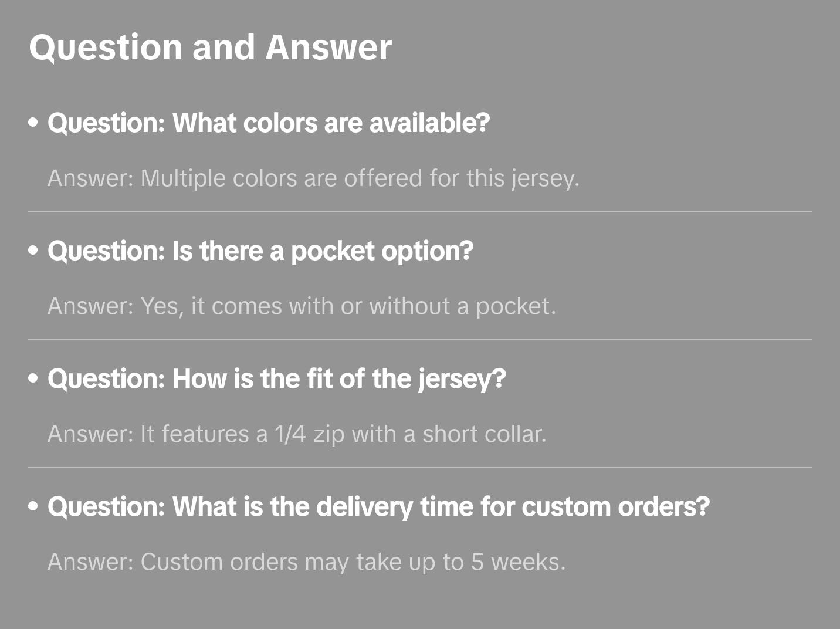Click the bullet beside the pocket option question
The image size is (840, 629).
[33, 251]
